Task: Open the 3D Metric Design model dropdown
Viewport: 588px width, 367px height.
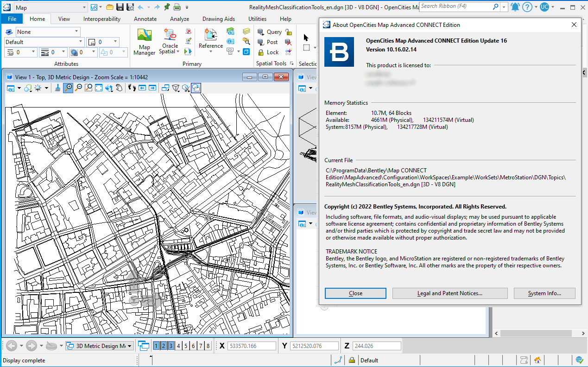Action: pyautogui.click(x=99, y=346)
